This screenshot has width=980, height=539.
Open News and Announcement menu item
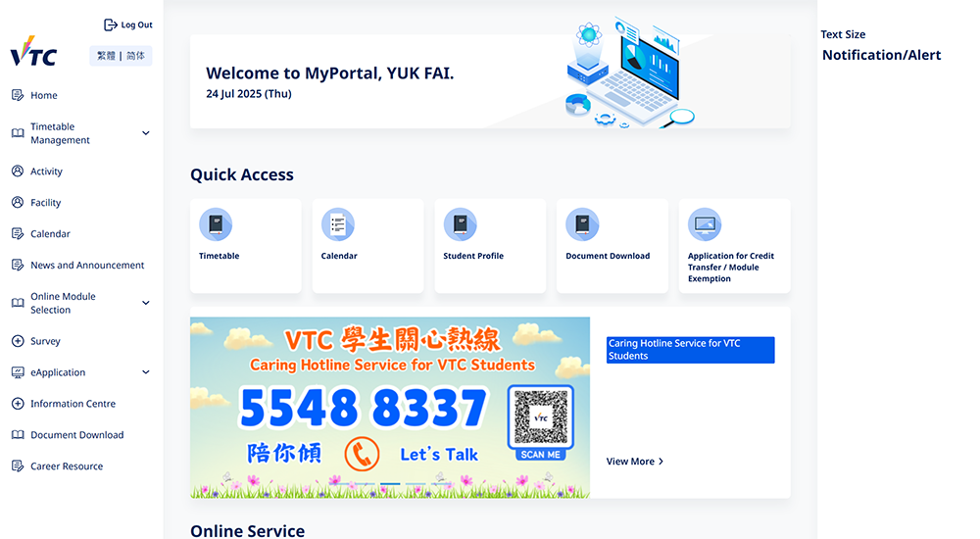[x=87, y=265]
